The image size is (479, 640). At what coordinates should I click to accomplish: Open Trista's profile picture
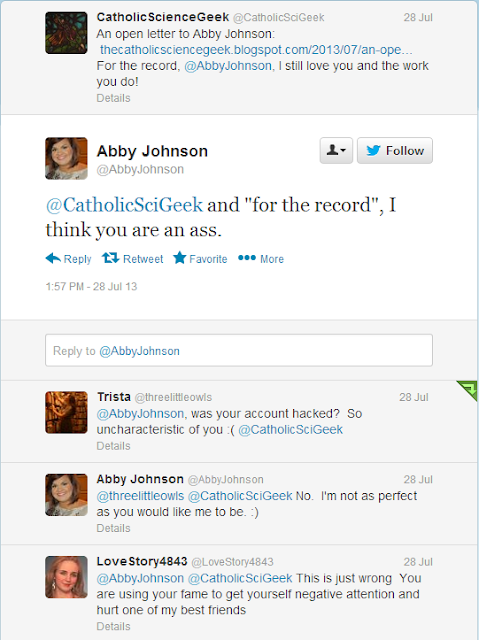click(x=66, y=412)
